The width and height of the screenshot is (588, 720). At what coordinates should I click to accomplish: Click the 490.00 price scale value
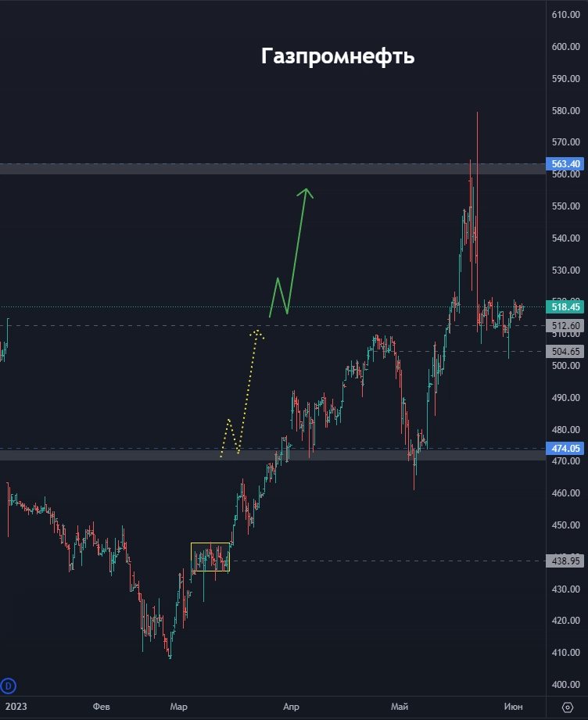pos(566,398)
